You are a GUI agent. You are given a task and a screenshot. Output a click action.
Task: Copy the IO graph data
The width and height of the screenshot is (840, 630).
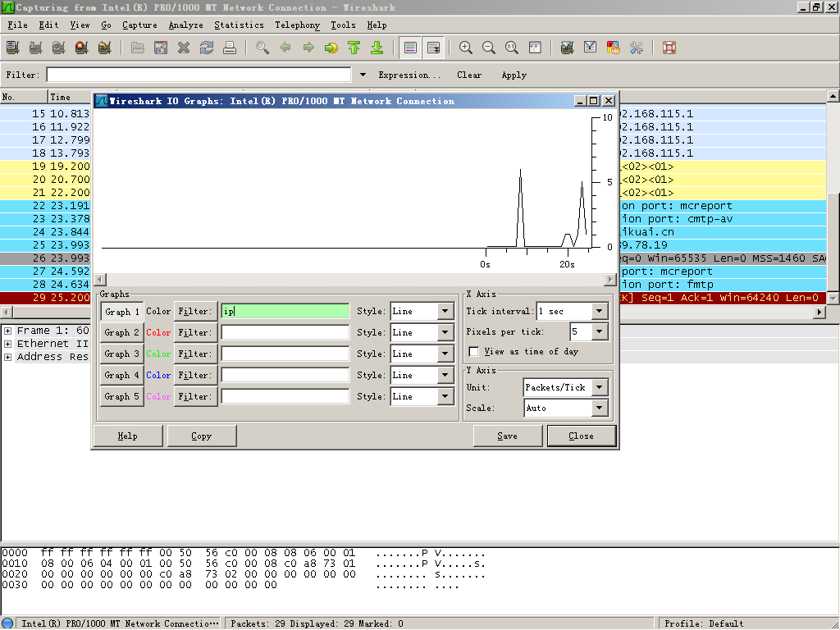pyautogui.click(x=202, y=436)
